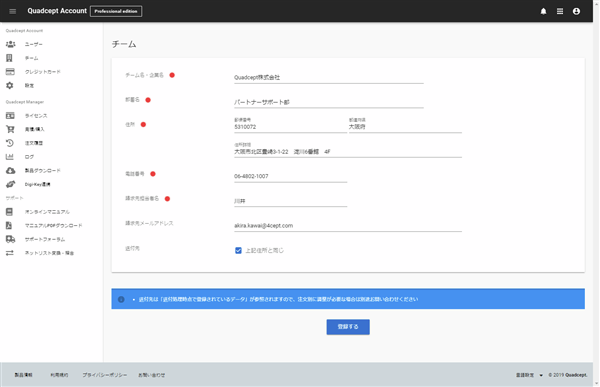This screenshot has height=387, width=600.
Task: Open the プライバシーポリシー footer link
Action: click(x=105, y=375)
